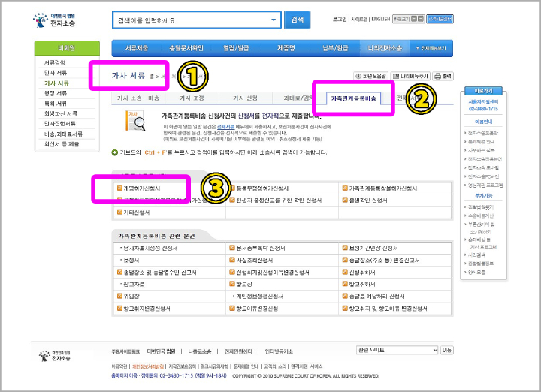The height and width of the screenshot is (392, 541).
Task: Switch to the 가사 소송 · 비송 tab
Action: pyautogui.click(x=138, y=98)
